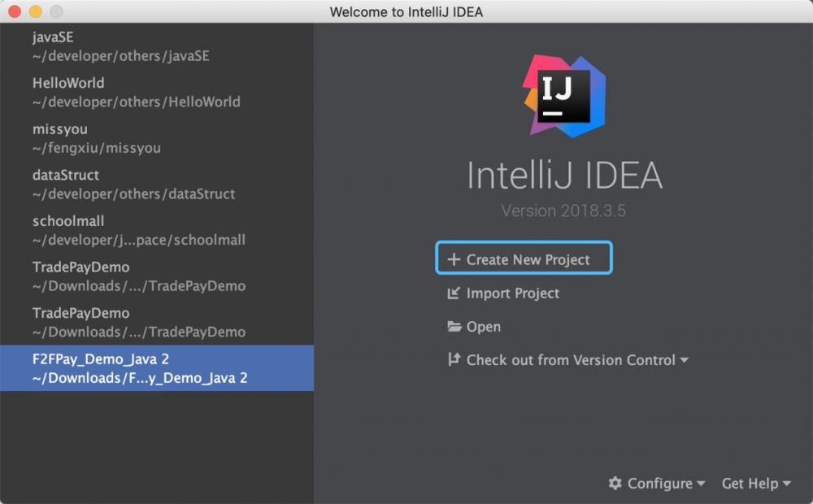Click the Create New Project text

point(528,260)
